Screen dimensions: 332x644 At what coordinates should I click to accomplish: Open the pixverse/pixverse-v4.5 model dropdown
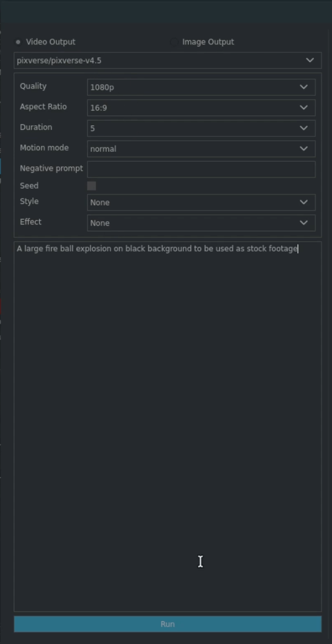point(167,60)
